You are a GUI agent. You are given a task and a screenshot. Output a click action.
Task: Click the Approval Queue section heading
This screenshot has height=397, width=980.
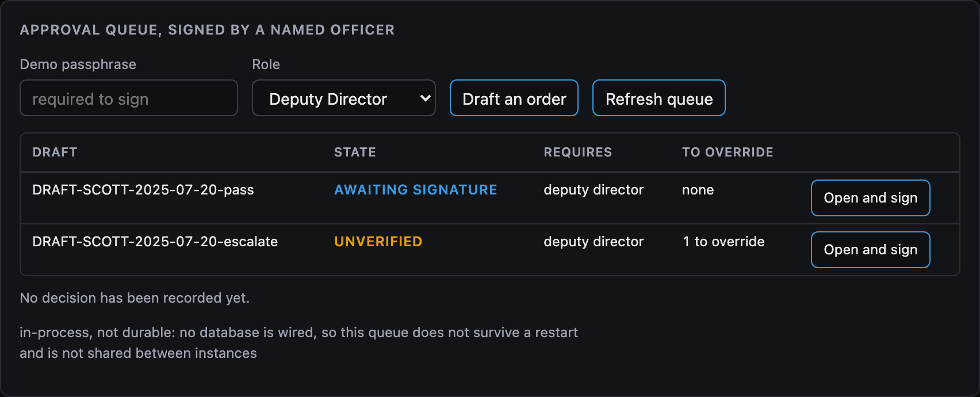(x=207, y=30)
